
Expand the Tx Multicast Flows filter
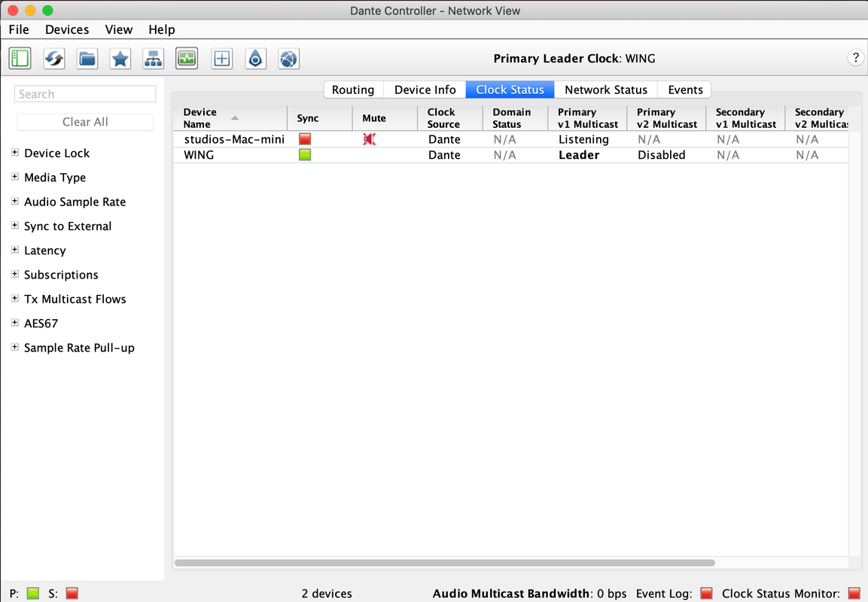15,298
